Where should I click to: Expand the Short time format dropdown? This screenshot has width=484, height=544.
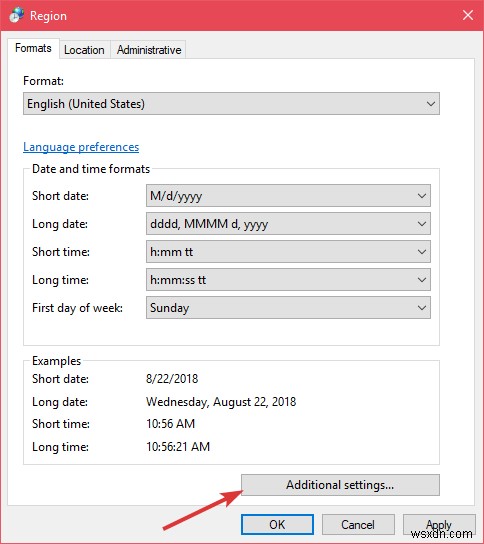click(288, 252)
